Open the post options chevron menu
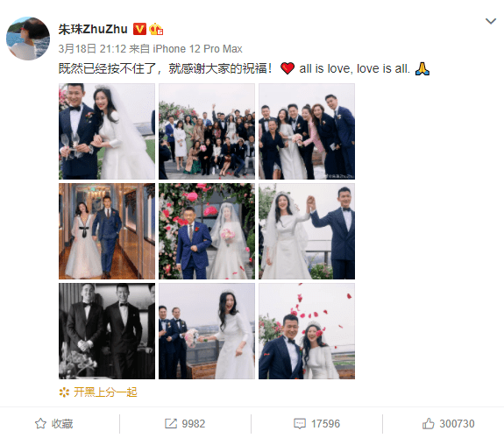 point(491,22)
